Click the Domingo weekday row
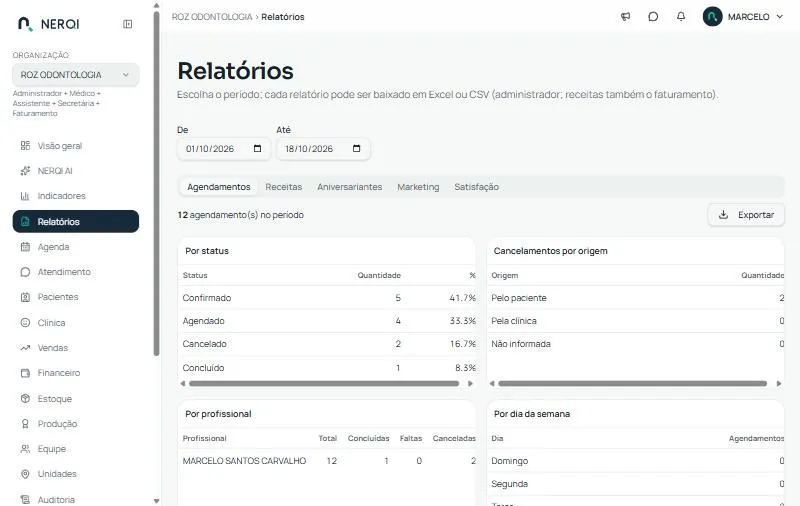The height and width of the screenshot is (506, 800). 635,461
